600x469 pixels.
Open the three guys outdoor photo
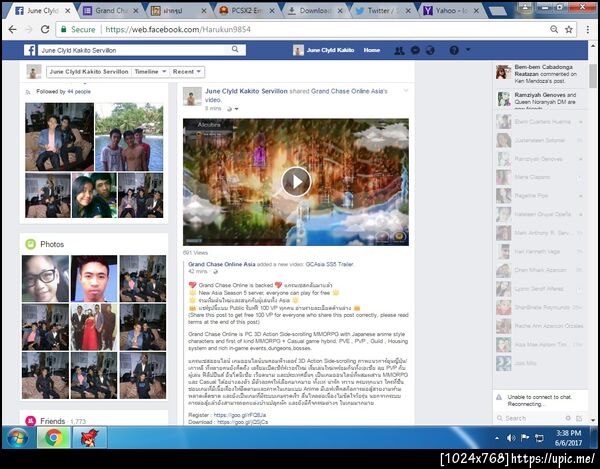tap(129, 137)
